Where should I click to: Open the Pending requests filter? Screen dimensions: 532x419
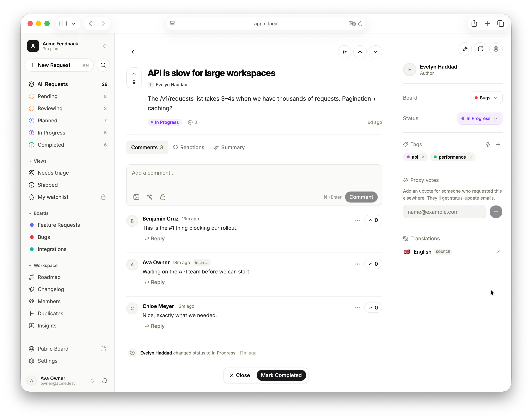(68, 96)
